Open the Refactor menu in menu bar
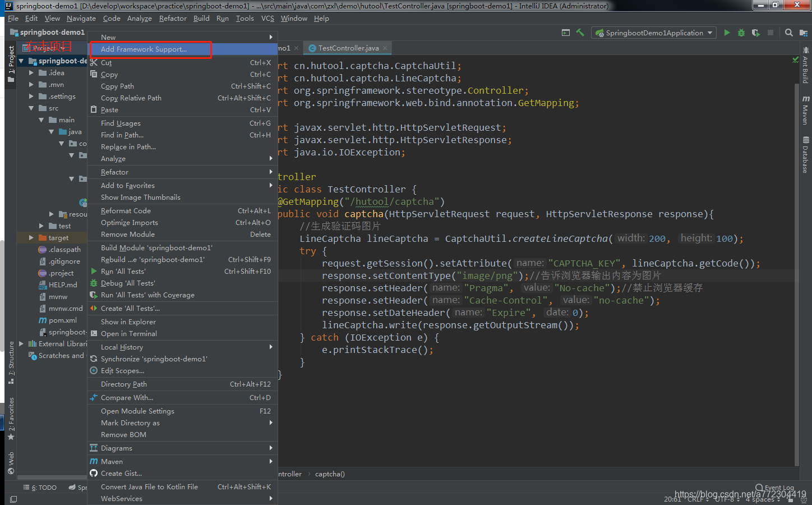This screenshot has height=505, width=812. pos(173,19)
